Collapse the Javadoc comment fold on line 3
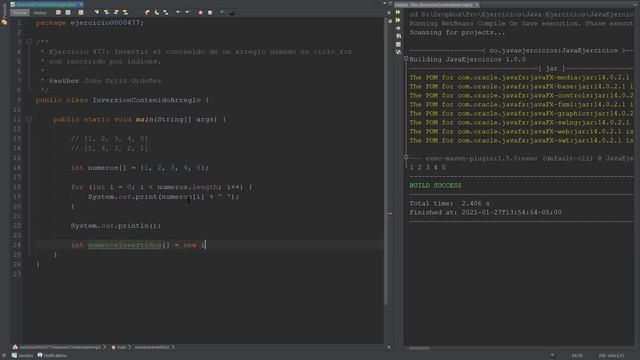 [x=29, y=42]
